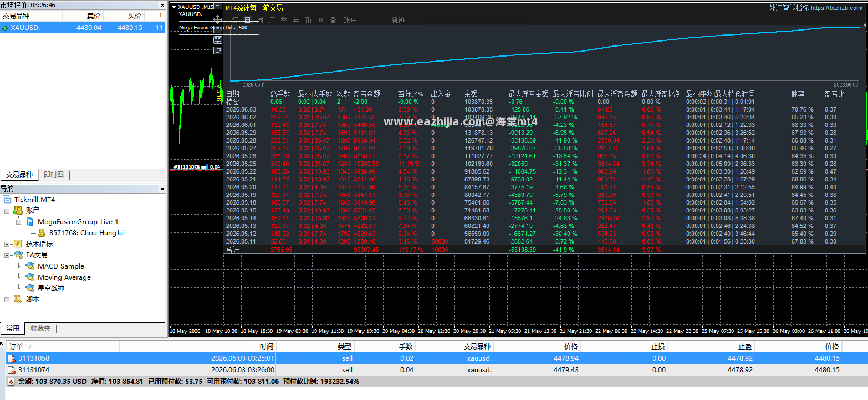
Task: Click the 8571768 Chou HungJui user icon
Action: click(42, 232)
